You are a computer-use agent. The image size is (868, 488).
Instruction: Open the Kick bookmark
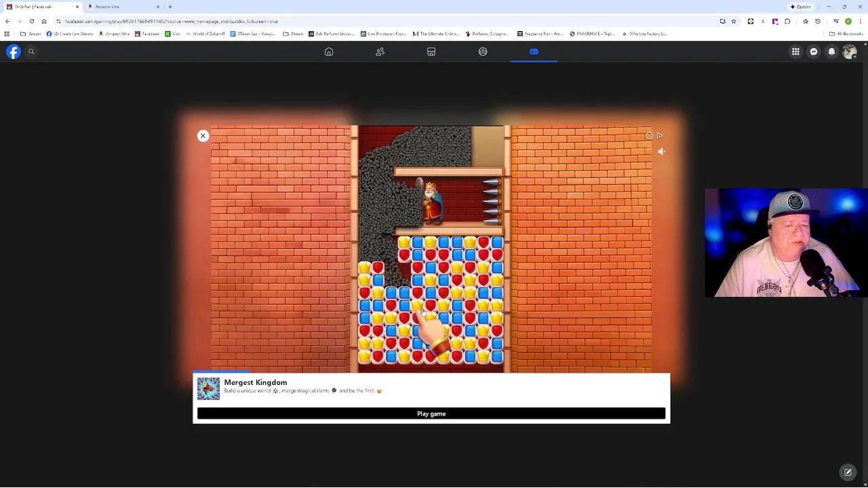pyautogui.click(x=173, y=34)
